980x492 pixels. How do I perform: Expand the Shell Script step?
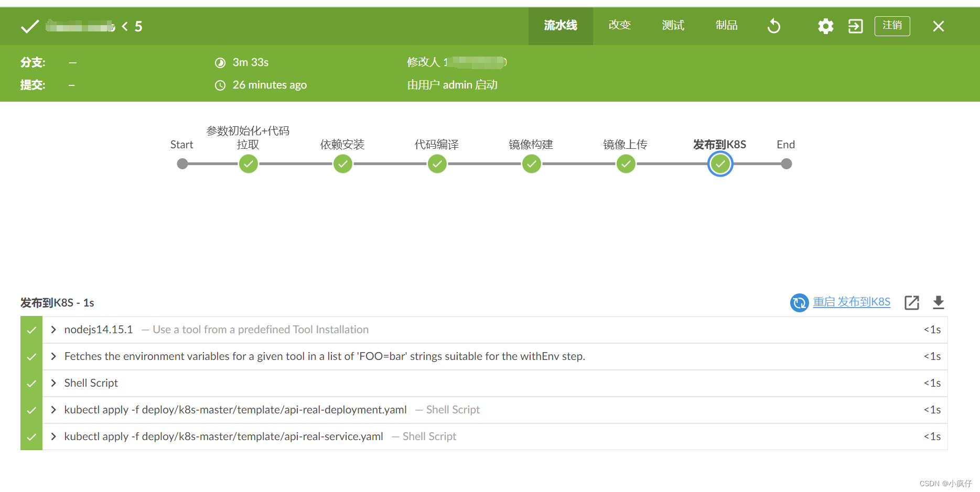[53, 383]
